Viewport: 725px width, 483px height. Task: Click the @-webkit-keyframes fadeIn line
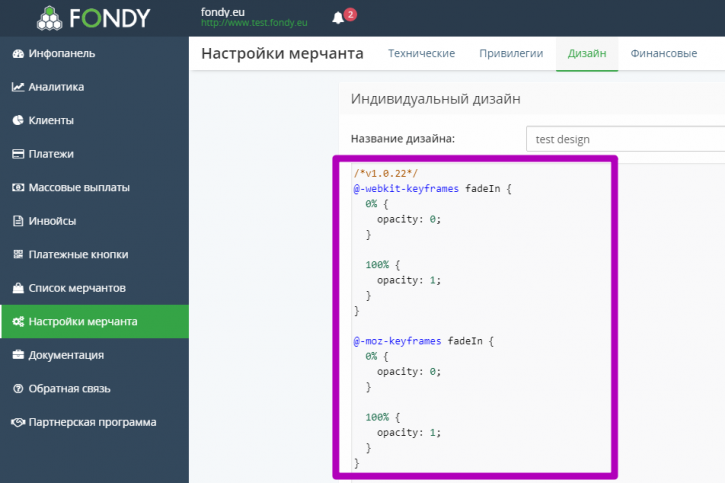pyautogui.click(x=432, y=189)
